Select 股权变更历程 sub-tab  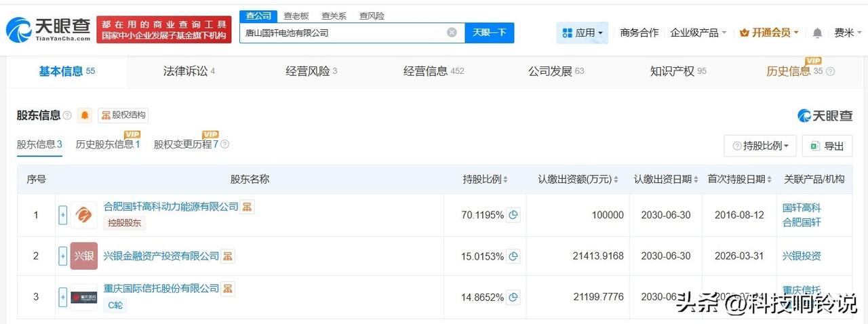click(x=186, y=144)
